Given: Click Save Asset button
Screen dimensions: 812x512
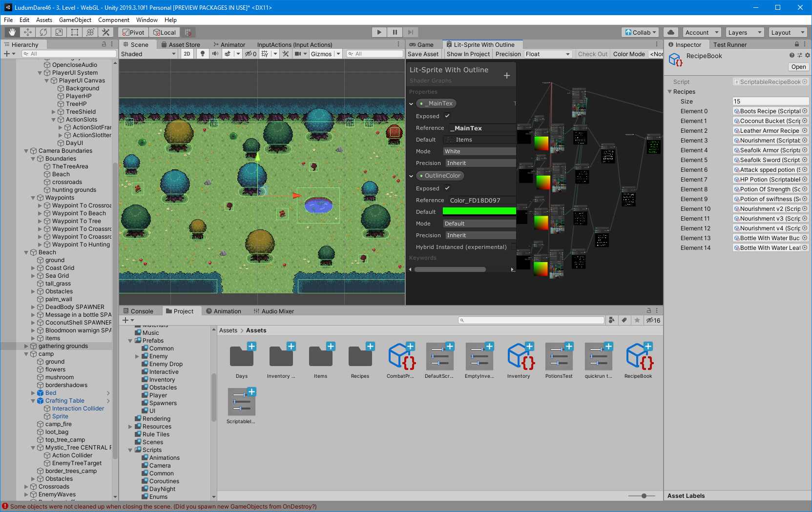Looking at the screenshot, I should [423, 54].
